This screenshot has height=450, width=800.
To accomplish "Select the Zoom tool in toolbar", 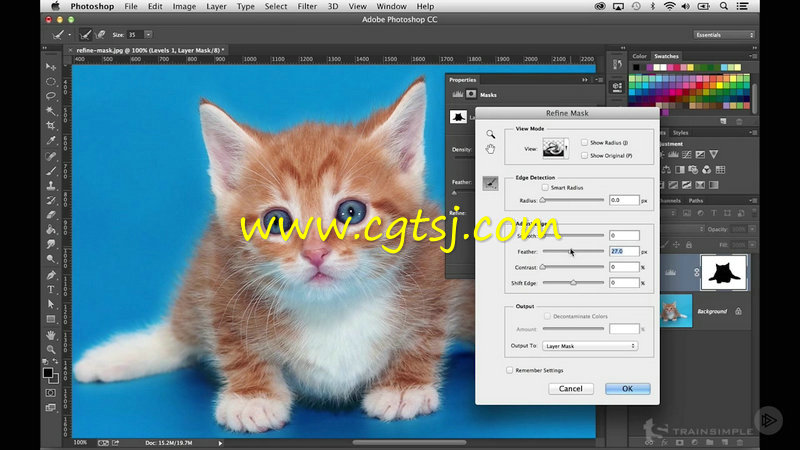I will point(51,349).
